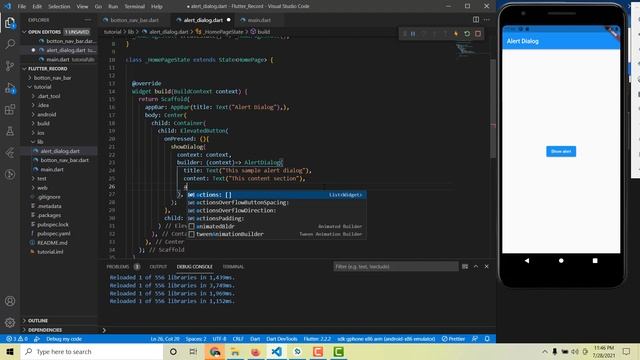Open the notifications bell in status bar

[487, 339]
